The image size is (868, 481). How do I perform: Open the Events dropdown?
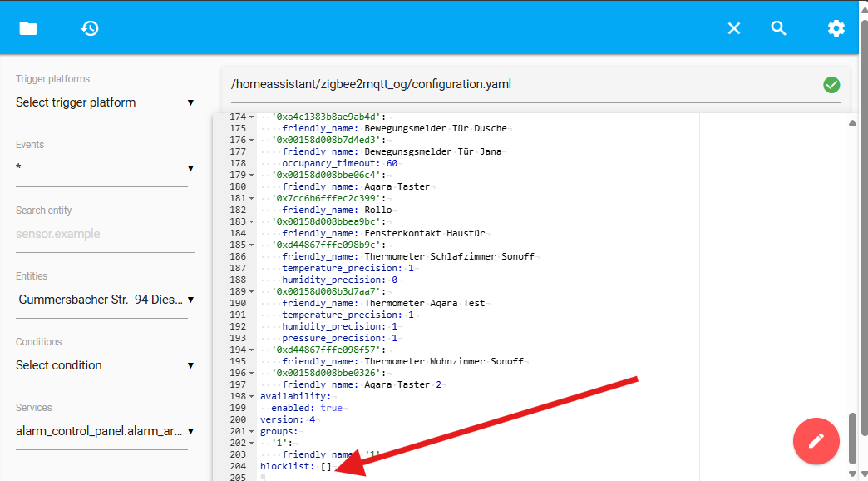[105, 168]
